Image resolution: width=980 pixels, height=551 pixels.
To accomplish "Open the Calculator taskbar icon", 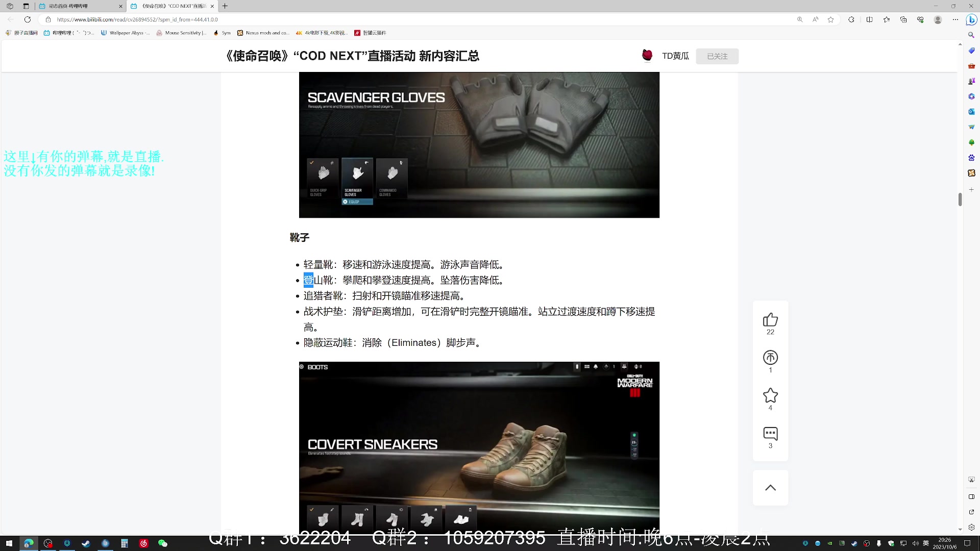I will [x=124, y=543].
